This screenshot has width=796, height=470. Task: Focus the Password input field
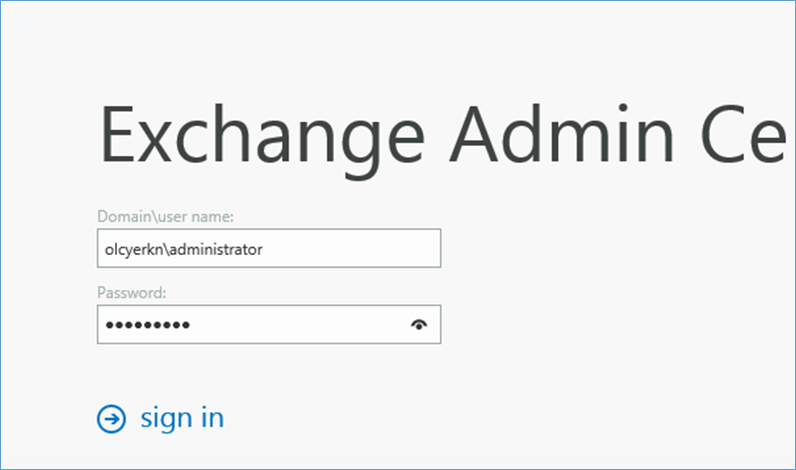point(269,324)
